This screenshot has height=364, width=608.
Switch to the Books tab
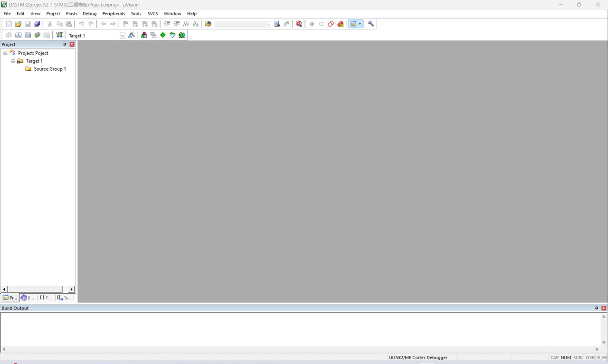pos(28,298)
